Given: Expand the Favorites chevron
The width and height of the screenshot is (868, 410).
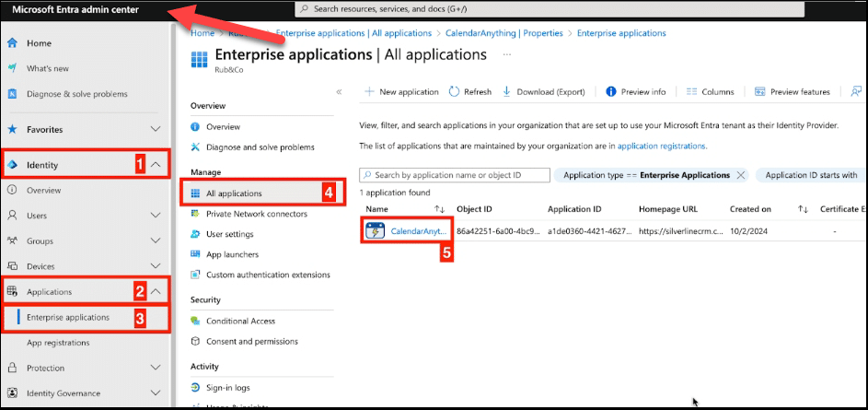Looking at the screenshot, I should (156, 130).
